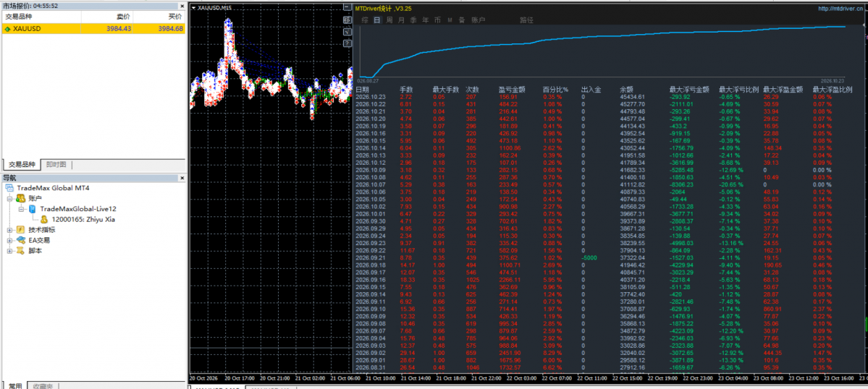Click the XAUUSD,M15 chart title arrow
This screenshot has height=389, width=868.
[x=193, y=8]
